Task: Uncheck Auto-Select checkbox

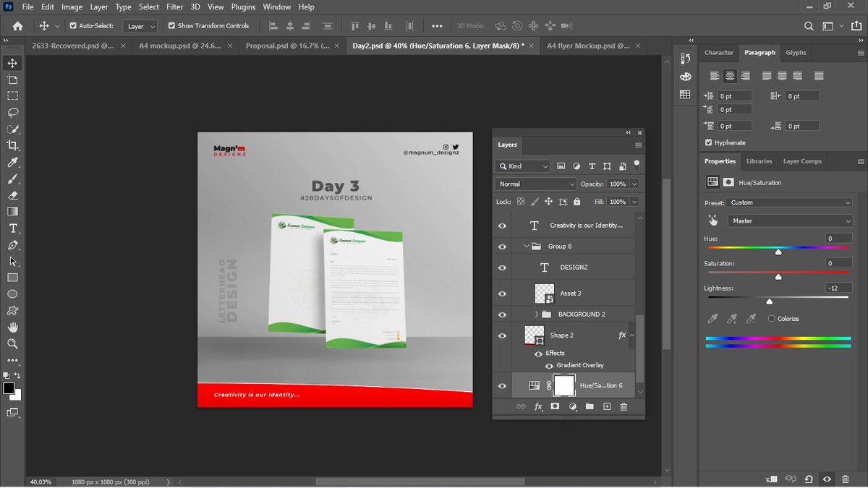Action: pos(73,26)
